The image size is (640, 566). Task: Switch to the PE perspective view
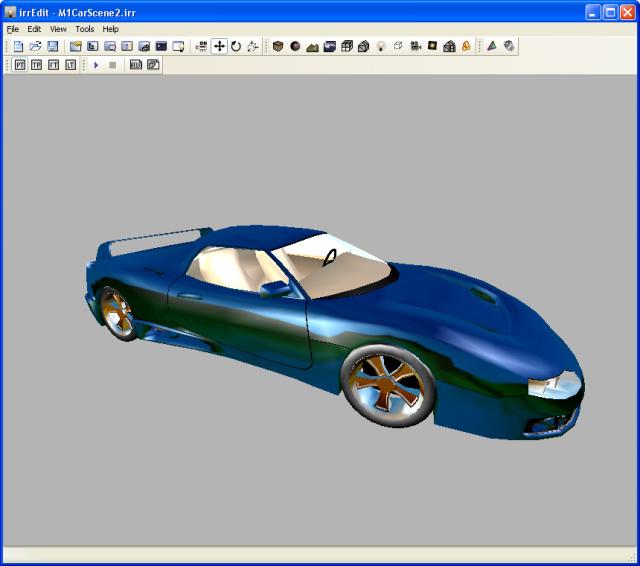pos(19,65)
